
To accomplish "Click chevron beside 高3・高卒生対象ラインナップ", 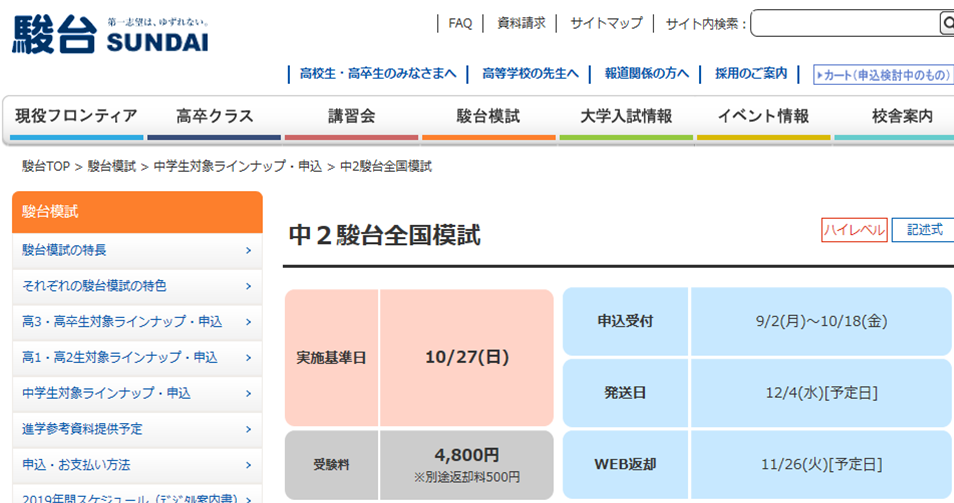I will (248, 322).
